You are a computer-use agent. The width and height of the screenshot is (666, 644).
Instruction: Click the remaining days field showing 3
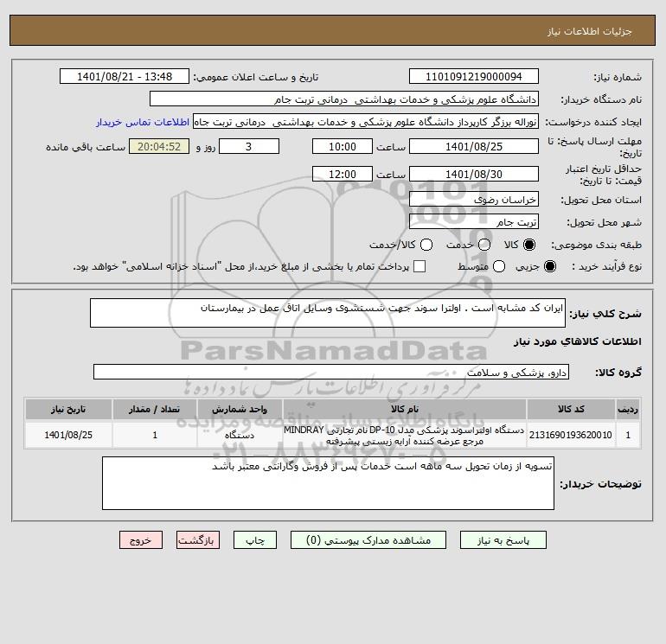point(249,146)
